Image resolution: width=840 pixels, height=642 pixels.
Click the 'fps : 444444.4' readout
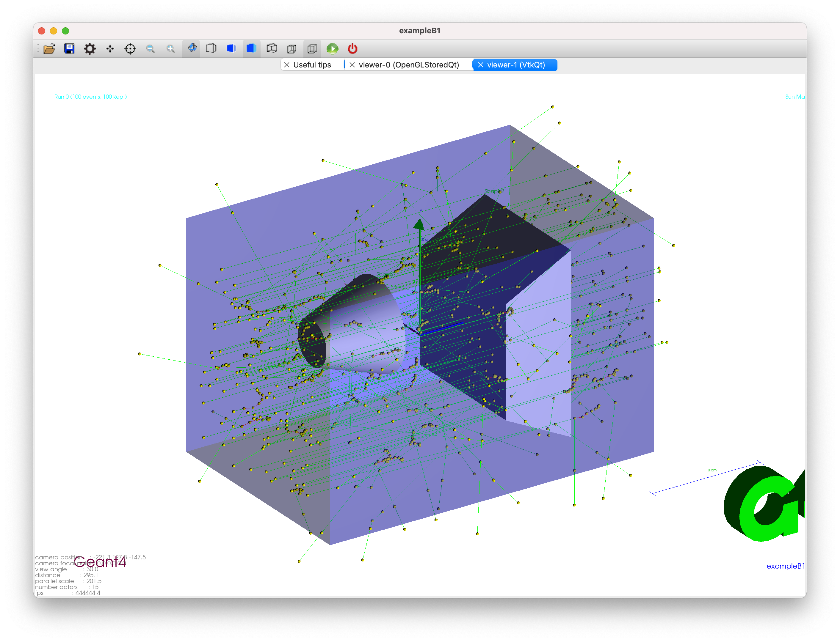[68, 593]
